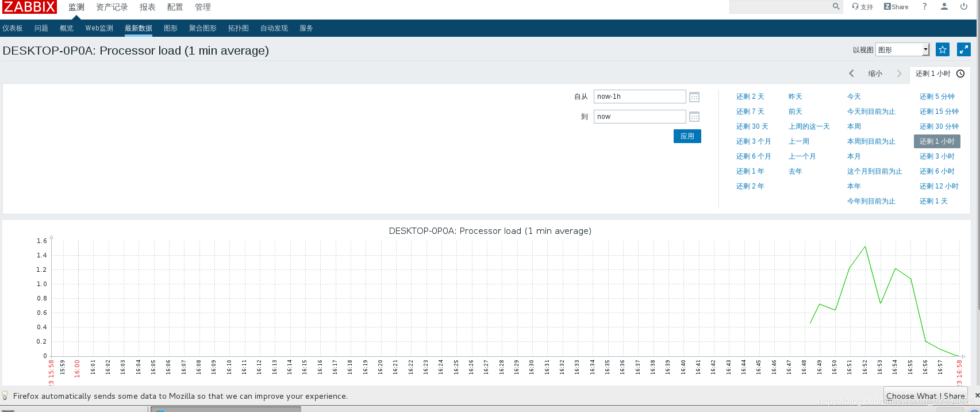
Task: Go to 自动发现 submenu
Action: pyautogui.click(x=274, y=28)
